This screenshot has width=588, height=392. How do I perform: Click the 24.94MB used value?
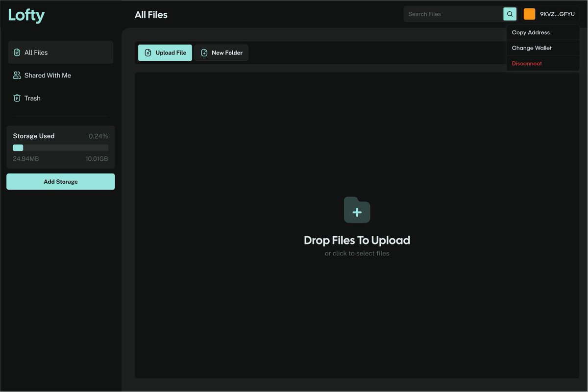pyautogui.click(x=26, y=159)
